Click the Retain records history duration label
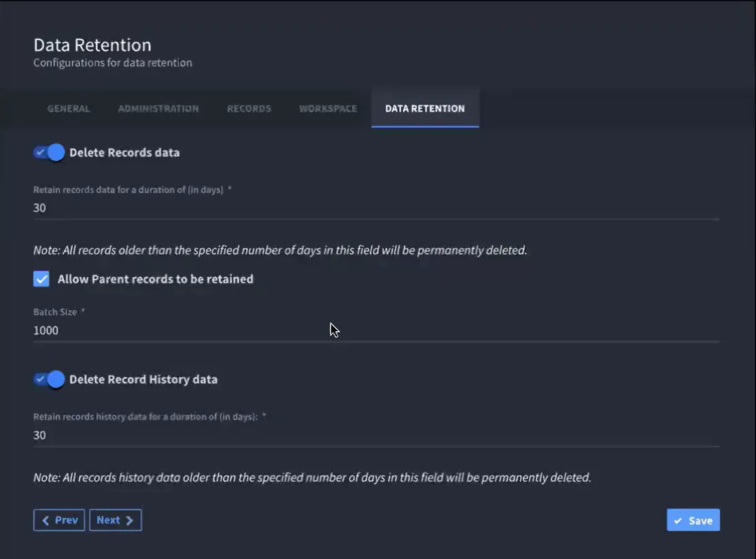 pyautogui.click(x=145, y=417)
